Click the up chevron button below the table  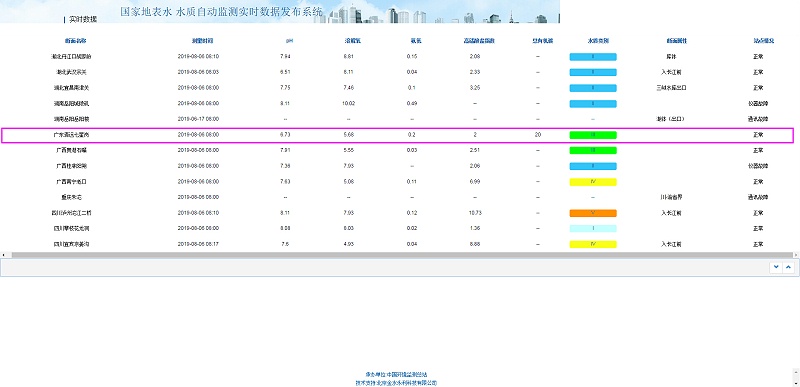789,267
